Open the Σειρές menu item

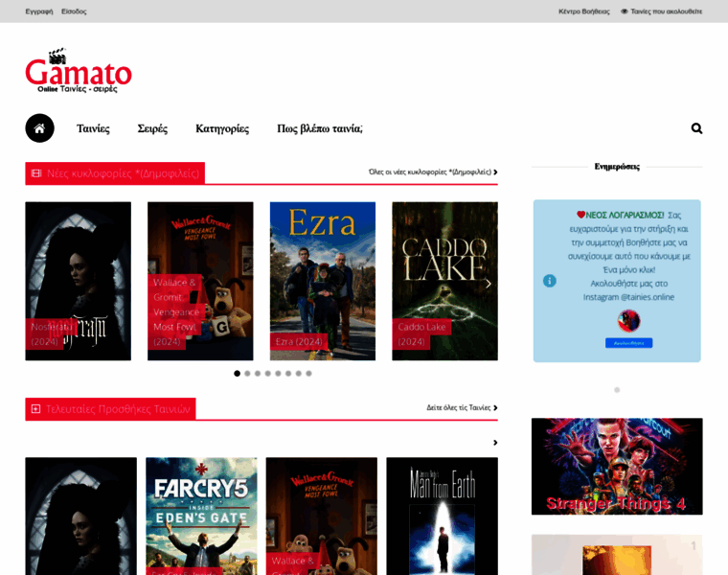(x=152, y=128)
